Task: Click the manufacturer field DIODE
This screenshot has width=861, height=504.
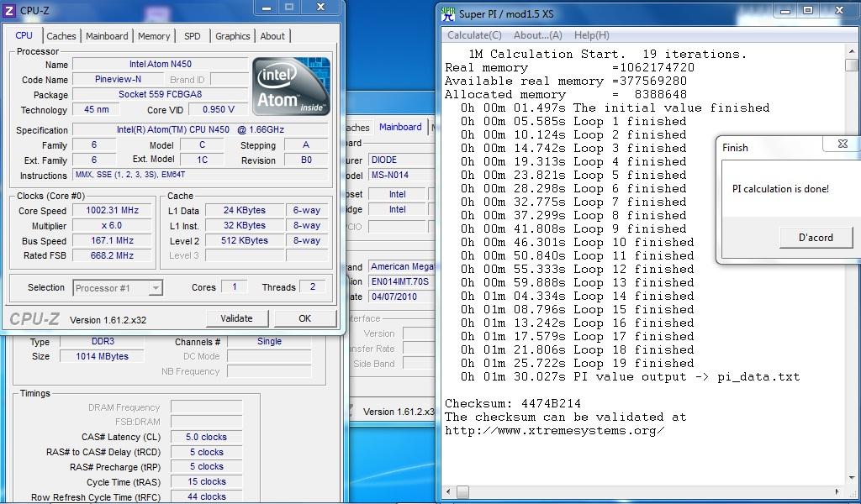Action: pos(401,160)
